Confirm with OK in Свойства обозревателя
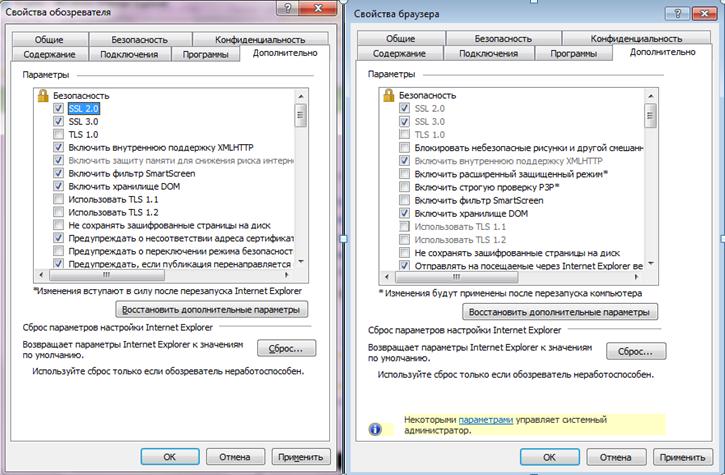Screen dimensions: 725x475 point(170,456)
